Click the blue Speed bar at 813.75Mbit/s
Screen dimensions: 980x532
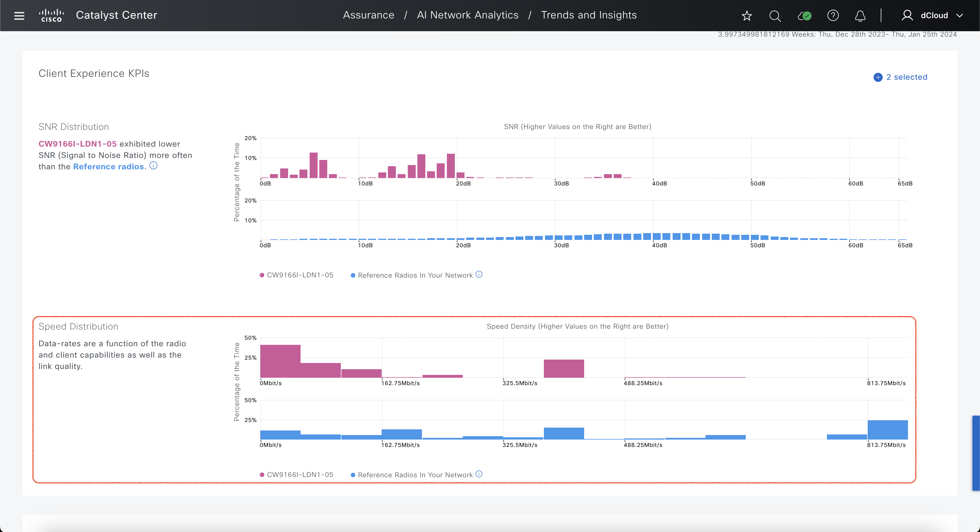coord(888,430)
